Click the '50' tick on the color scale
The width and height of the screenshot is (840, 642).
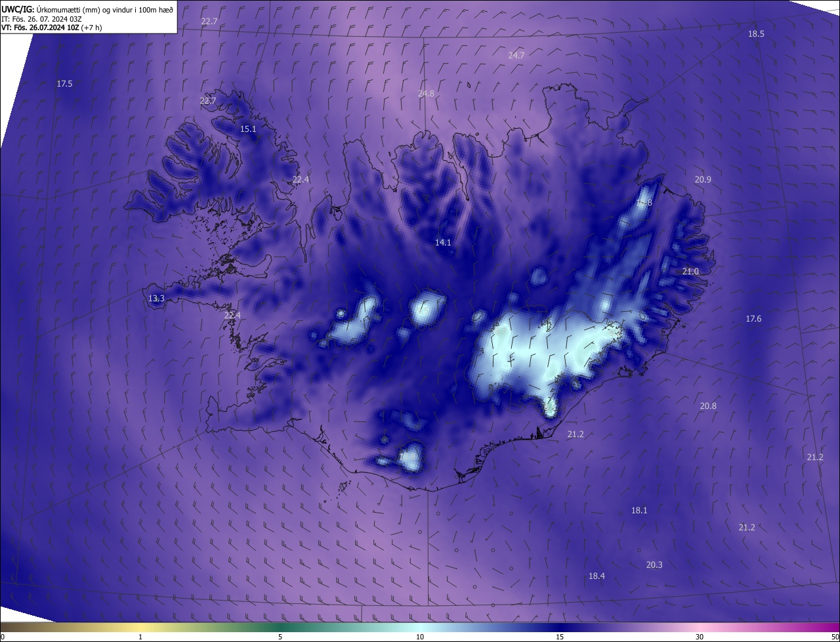point(835,637)
